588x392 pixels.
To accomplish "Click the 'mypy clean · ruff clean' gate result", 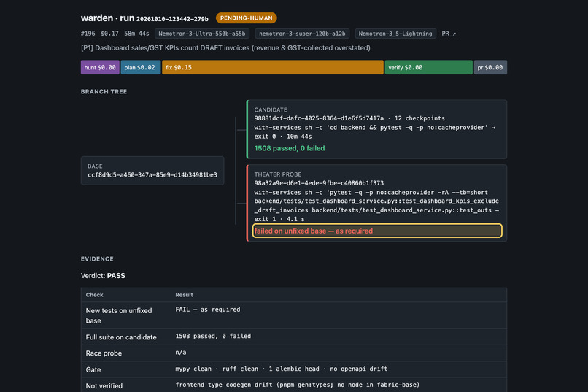I will [282, 369].
